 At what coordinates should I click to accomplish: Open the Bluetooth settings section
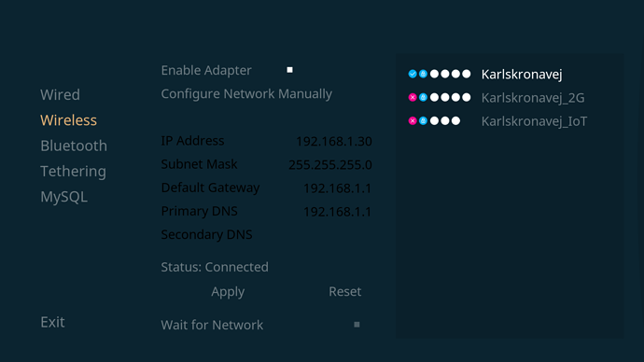[74, 146]
